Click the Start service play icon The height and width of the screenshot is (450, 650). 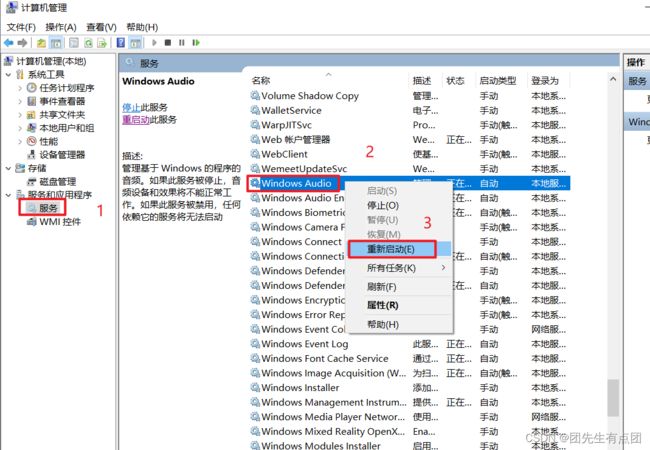154,42
